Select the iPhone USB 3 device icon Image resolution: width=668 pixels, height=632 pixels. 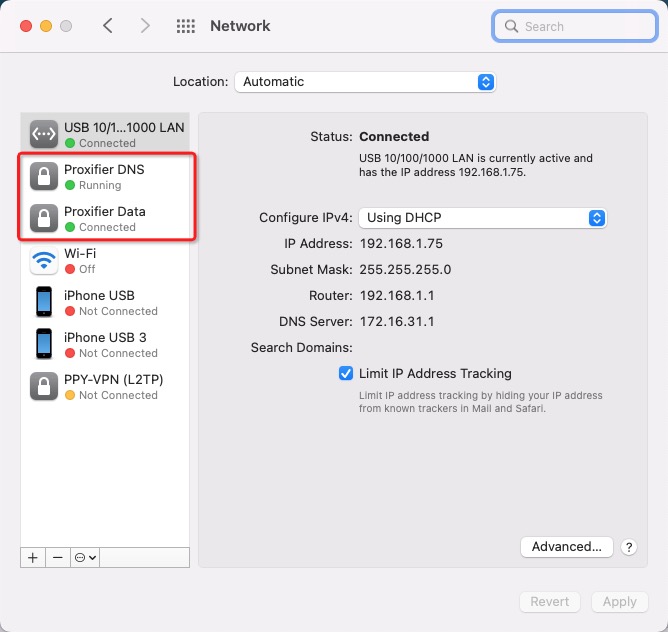pyautogui.click(x=44, y=344)
